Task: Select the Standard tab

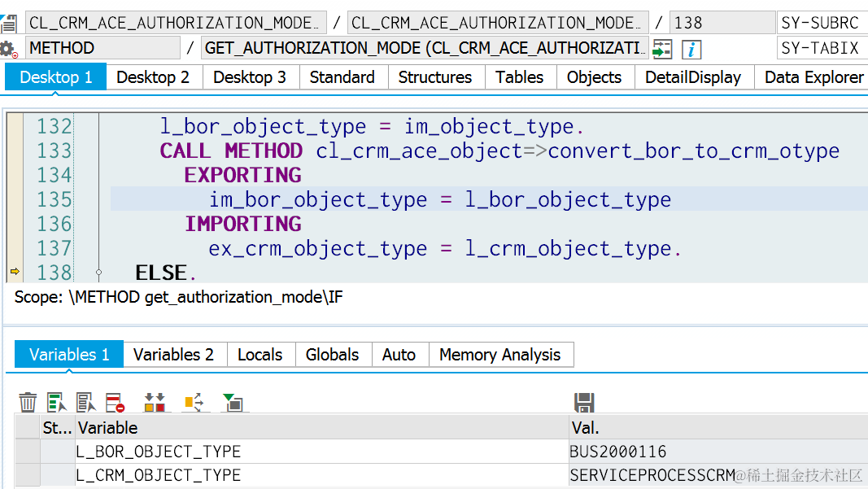Action: point(342,77)
